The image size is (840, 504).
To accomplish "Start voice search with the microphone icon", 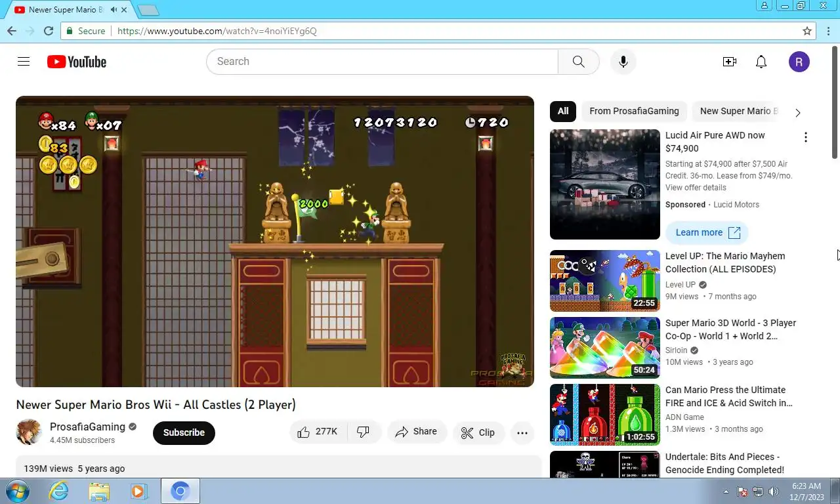I will (x=623, y=62).
